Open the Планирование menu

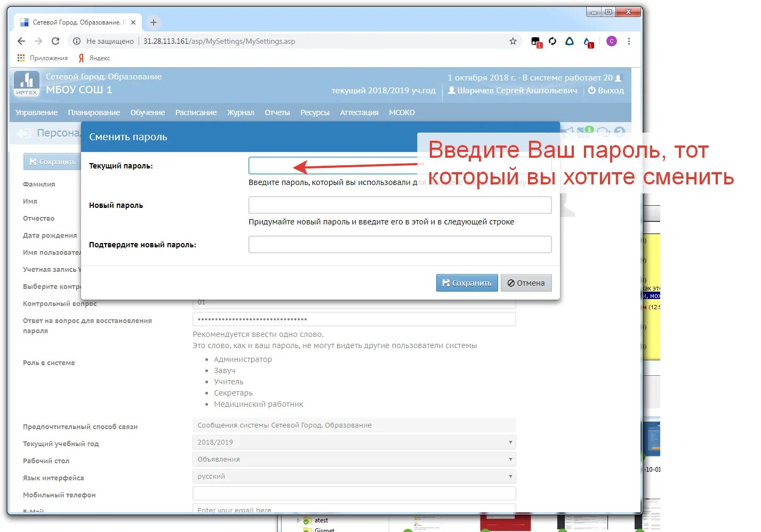(x=94, y=112)
